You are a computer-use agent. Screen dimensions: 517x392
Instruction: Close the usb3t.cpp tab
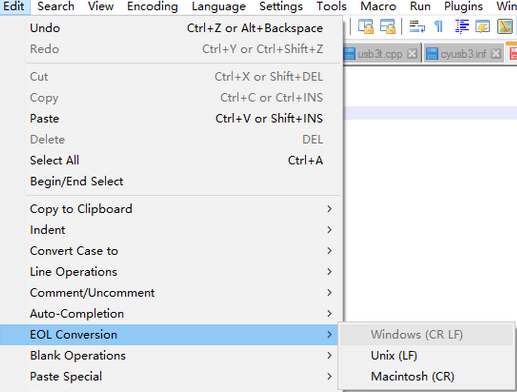pos(412,54)
